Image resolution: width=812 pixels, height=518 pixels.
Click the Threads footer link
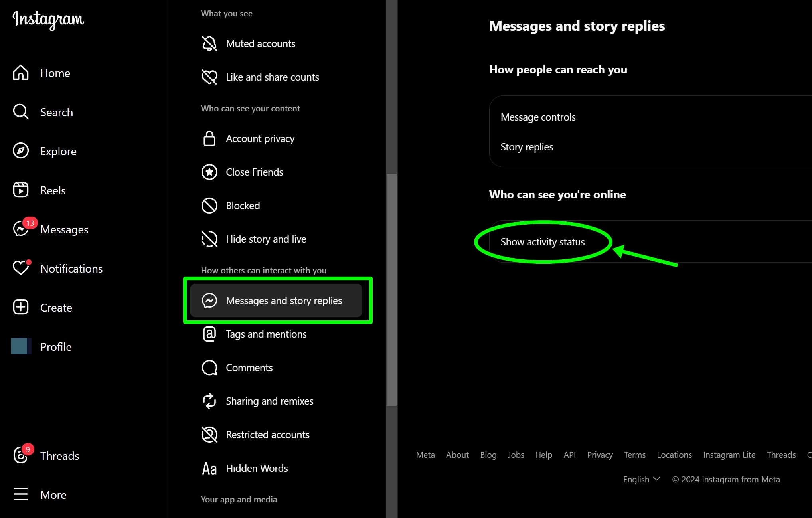tap(781, 455)
